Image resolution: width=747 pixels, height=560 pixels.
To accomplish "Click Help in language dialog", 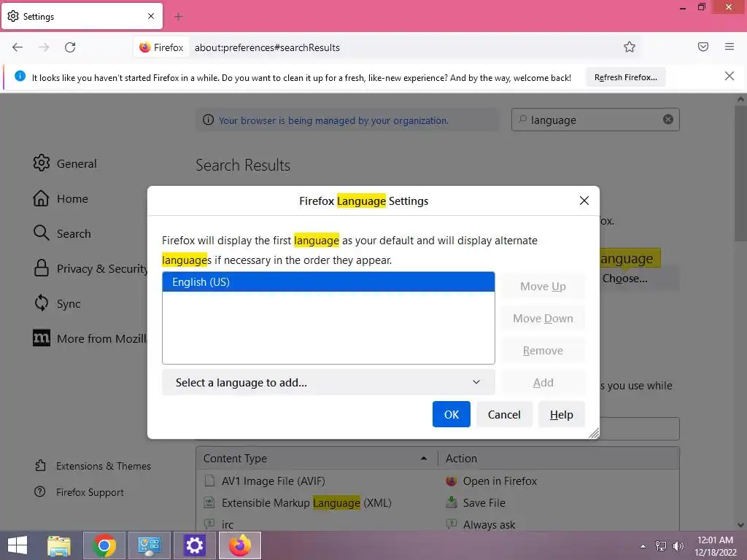I will (x=561, y=414).
